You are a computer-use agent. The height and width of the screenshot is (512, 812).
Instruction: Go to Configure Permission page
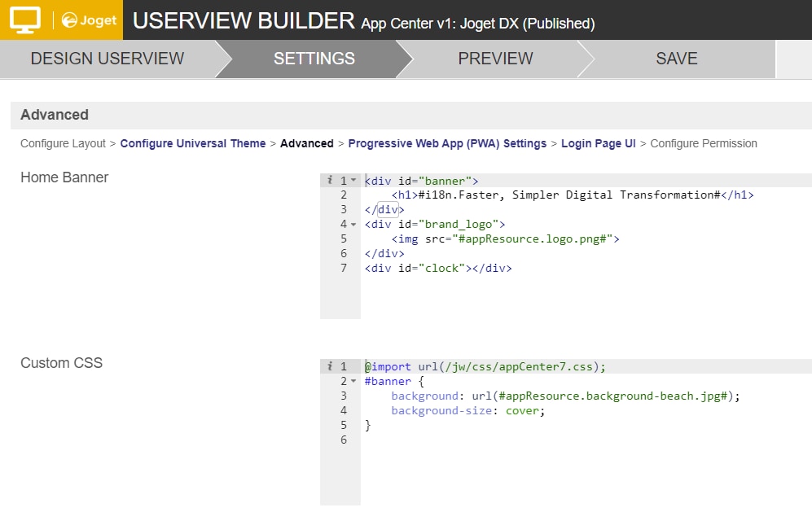coord(703,143)
